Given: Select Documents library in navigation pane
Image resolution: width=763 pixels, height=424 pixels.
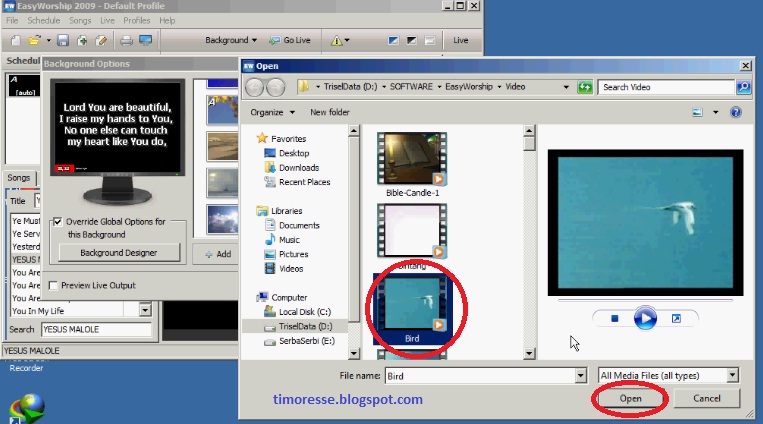Looking at the screenshot, I should click(299, 225).
